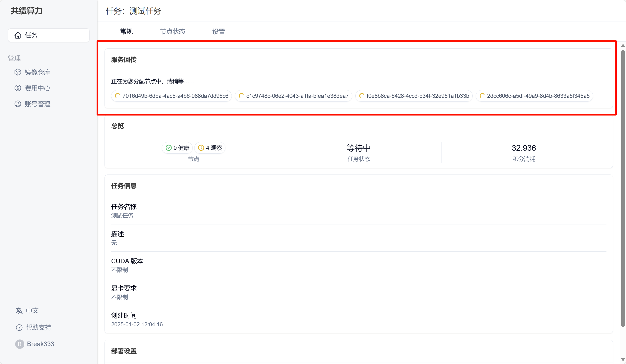This screenshot has width=626, height=364.
Task: Click the 正在为您分配节点中 message
Action: point(153,81)
